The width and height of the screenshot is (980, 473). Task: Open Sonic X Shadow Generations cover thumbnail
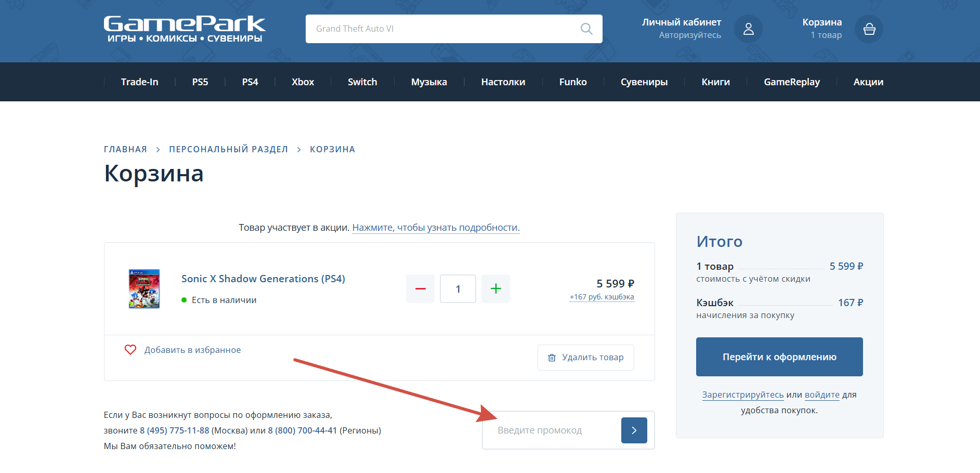[144, 288]
